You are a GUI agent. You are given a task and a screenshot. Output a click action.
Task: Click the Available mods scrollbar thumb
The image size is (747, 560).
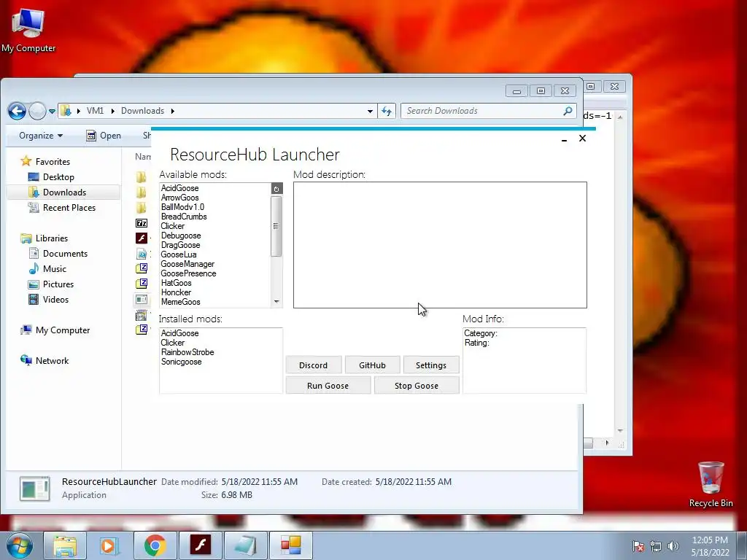(276, 226)
